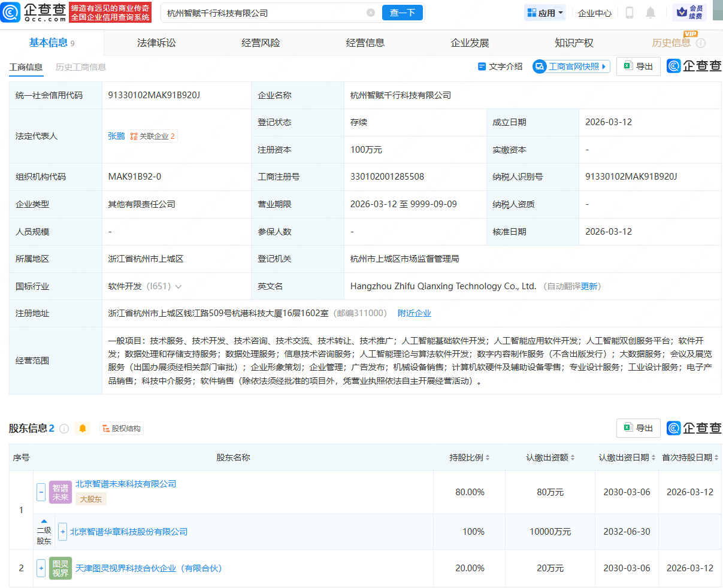The width and height of the screenshot is (723, 588).
Task: Clear the search field using the x icon
Action: click(x=371, y=12)
